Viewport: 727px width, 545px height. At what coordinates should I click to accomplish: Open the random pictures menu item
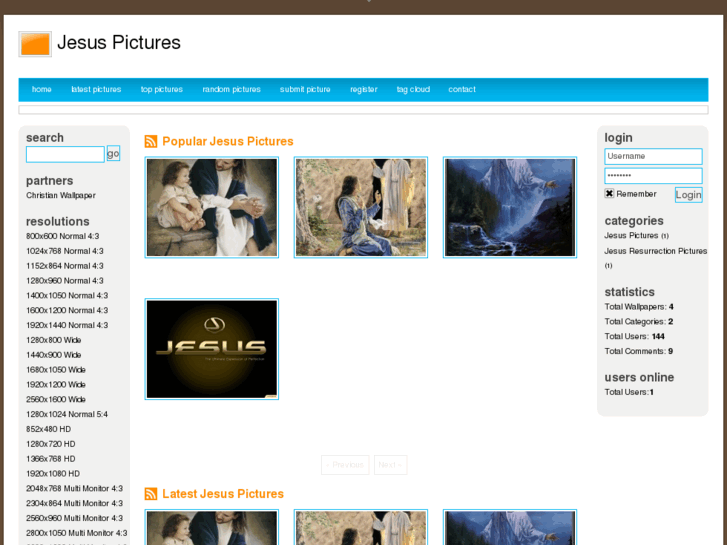[x=231, y=89]
